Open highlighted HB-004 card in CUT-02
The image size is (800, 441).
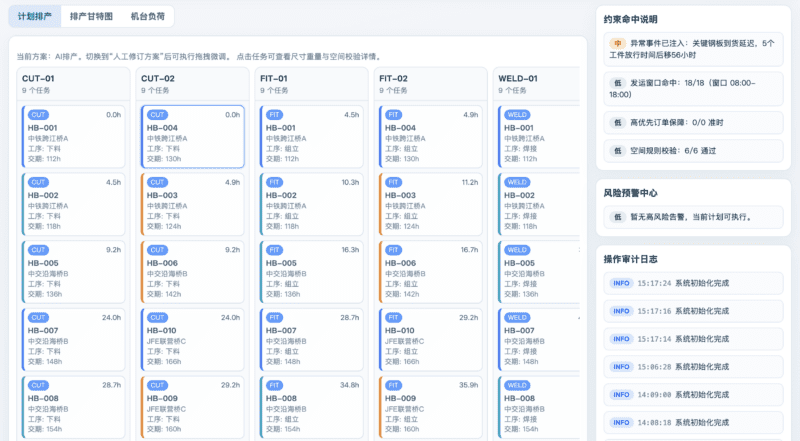click(x=193, y=136)
